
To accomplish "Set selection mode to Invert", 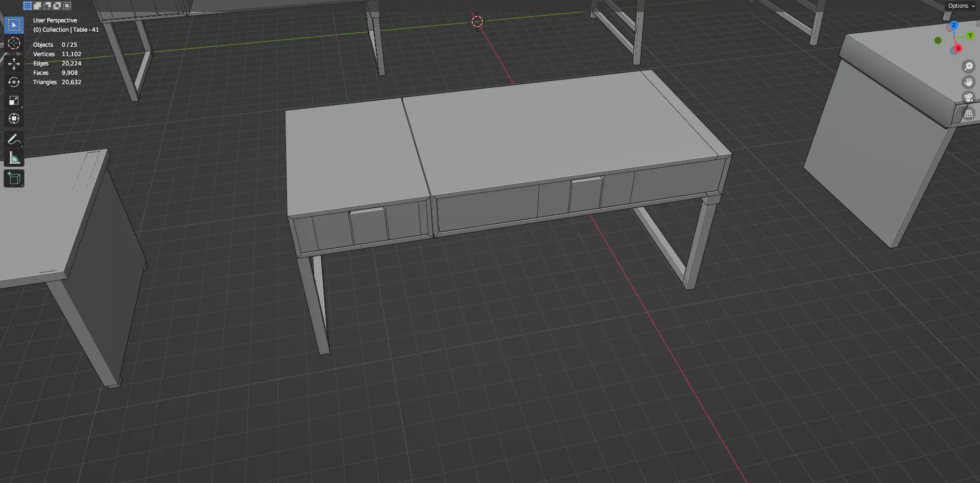I will click(57, 6).
